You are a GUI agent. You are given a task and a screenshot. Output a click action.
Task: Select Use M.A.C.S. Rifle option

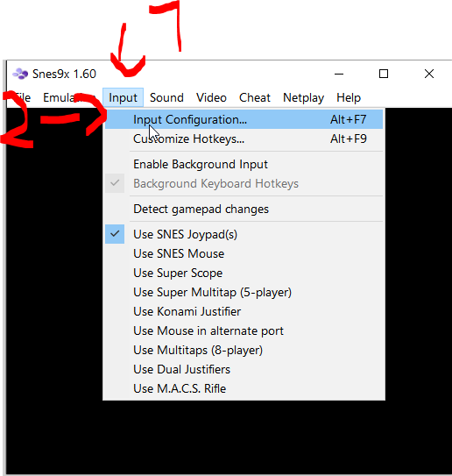click(244, 388)
